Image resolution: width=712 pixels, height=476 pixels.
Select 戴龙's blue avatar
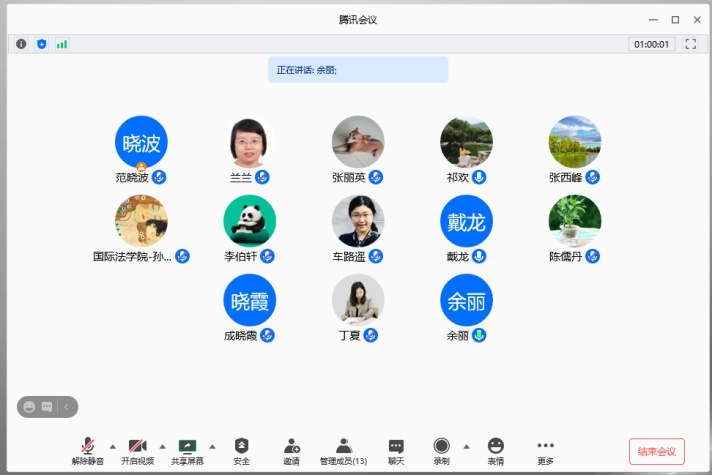click(x=466, y=221)
